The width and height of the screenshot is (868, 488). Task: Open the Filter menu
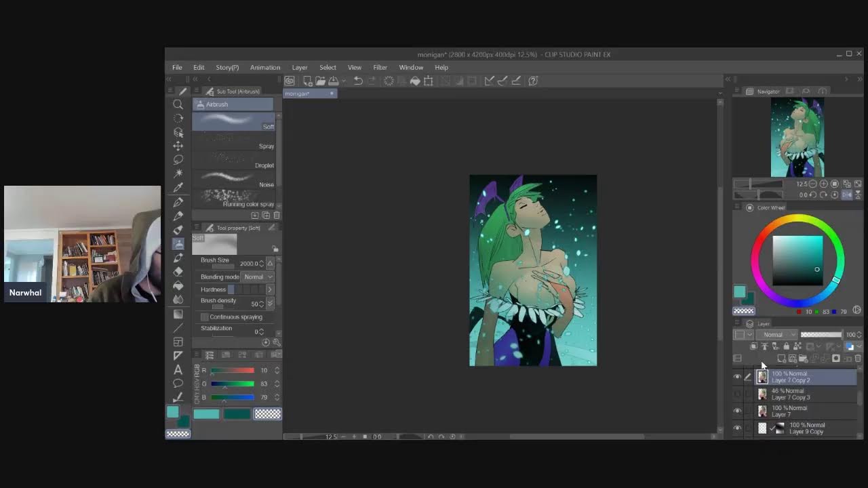(380, 68)
